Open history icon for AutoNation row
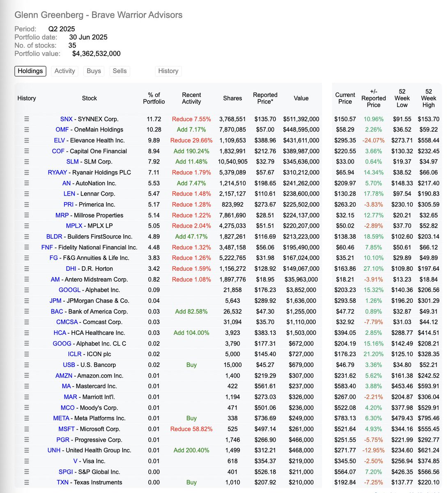This screenshot has width=448, height=493. pos(27,183)
